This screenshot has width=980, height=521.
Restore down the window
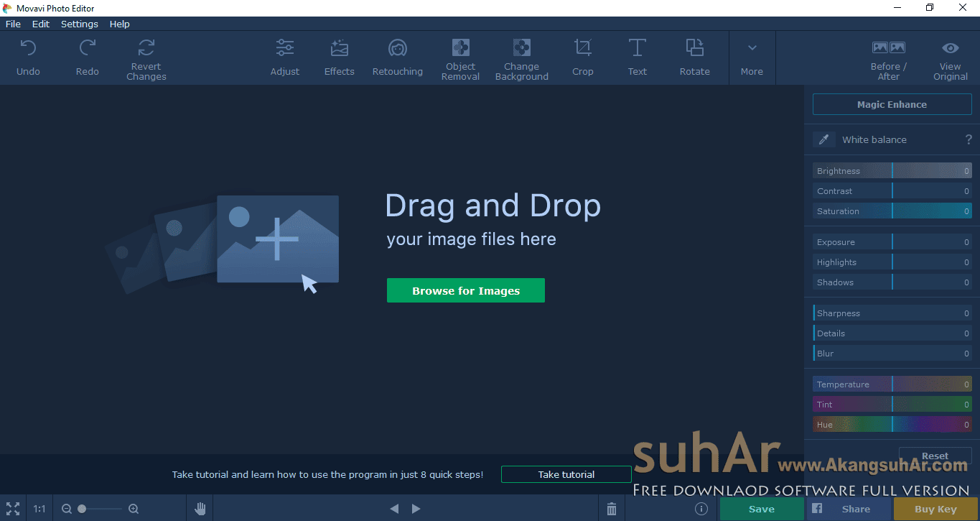point(930,8)
